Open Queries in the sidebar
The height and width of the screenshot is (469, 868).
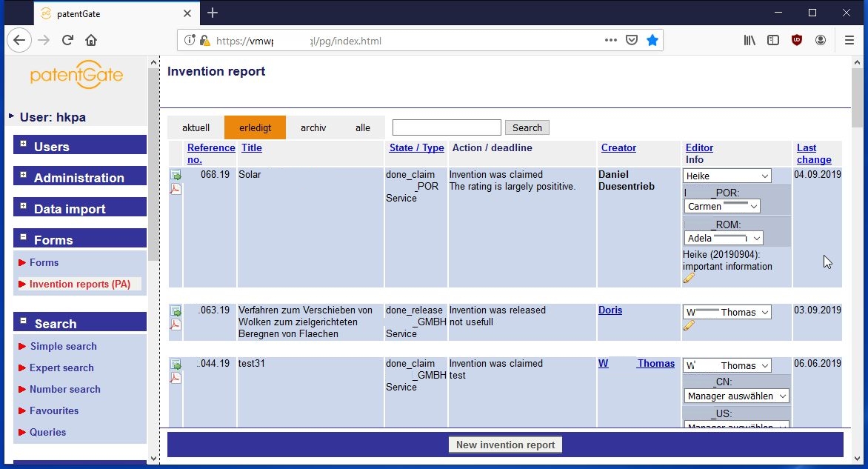47,433
